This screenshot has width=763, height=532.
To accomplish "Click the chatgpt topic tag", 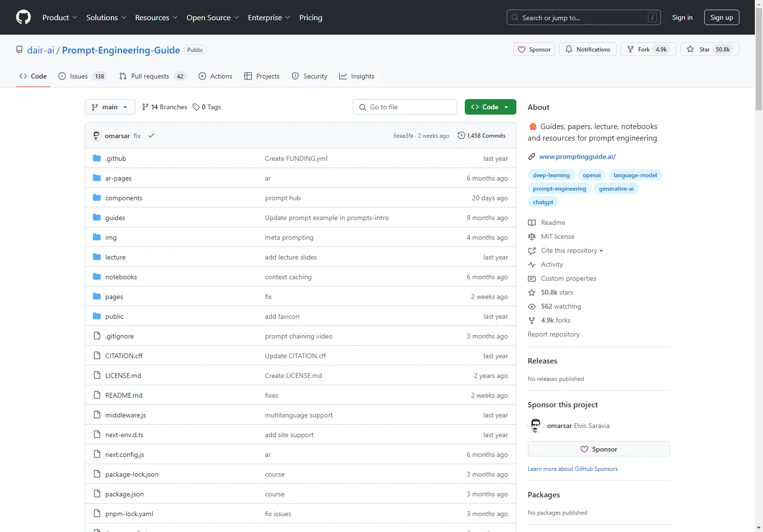I will tap(543, 202).
